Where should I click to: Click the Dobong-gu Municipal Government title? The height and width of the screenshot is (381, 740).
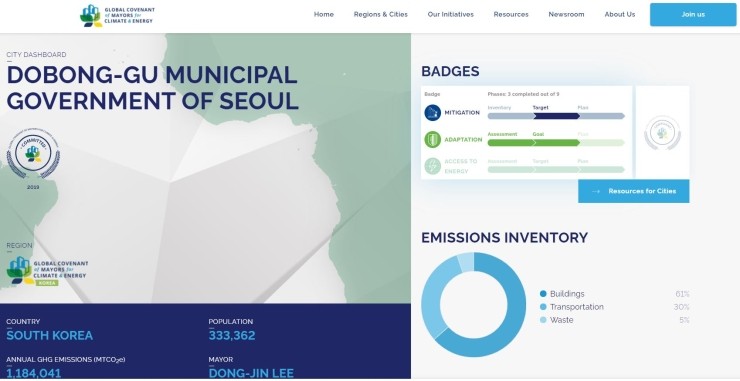tap(152, 88)
